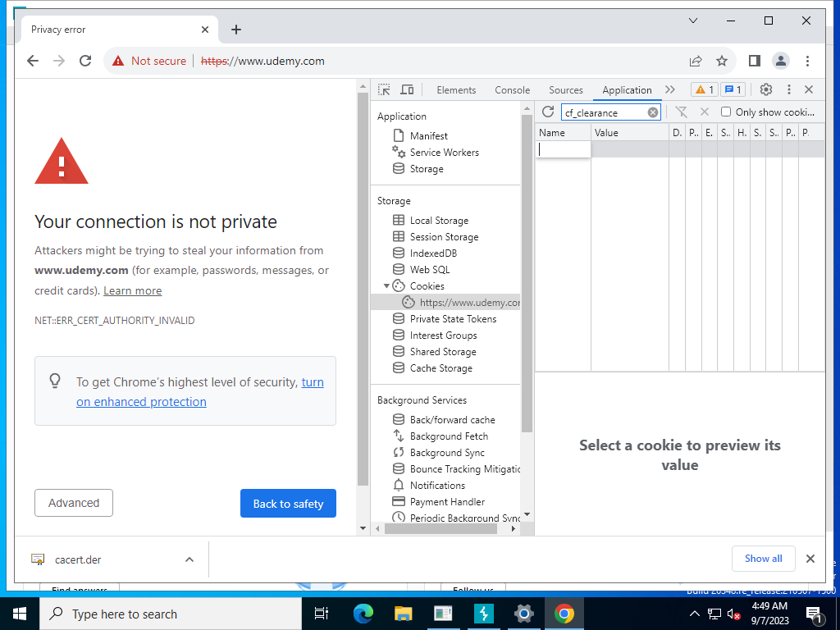Open IndexedDB item

click(x=433, y=253)
